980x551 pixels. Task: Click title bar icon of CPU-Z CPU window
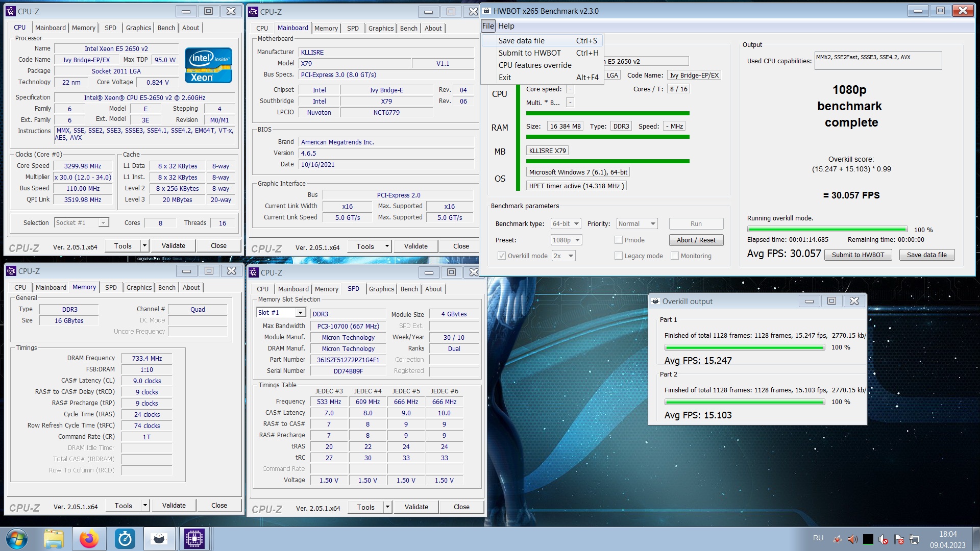click(11, 11)
